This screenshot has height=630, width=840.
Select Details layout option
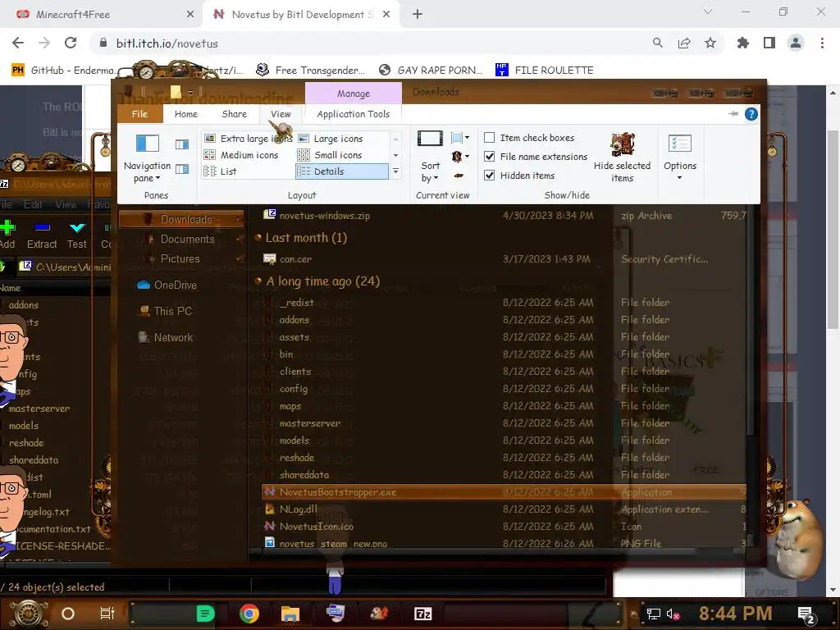[342, 171]
